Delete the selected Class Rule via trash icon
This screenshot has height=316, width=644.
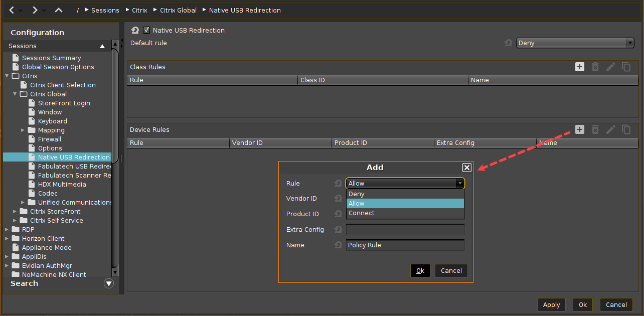click(x=595, y=67)
